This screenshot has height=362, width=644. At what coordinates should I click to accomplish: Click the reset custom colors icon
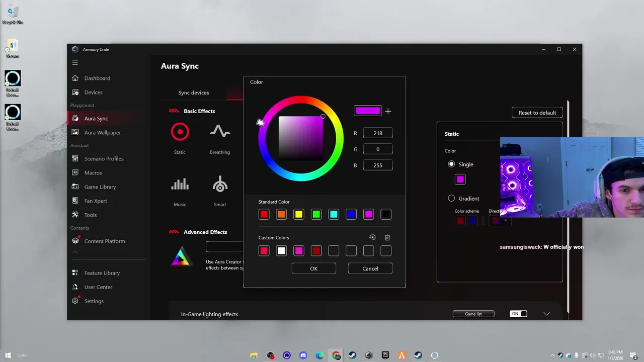click(372, 237)
